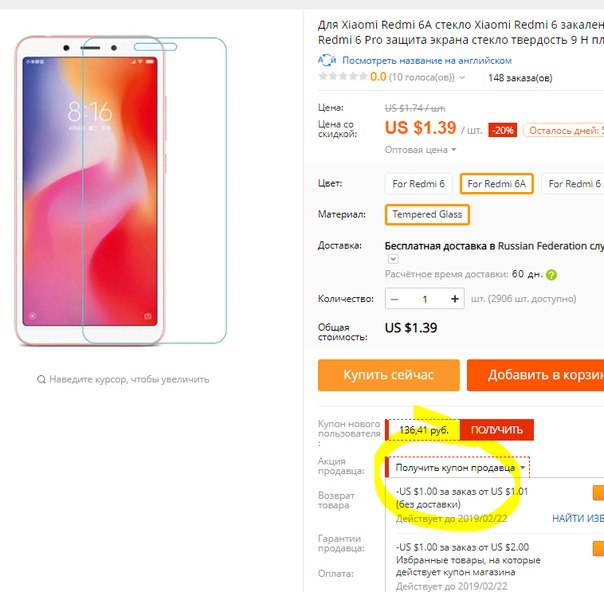The width and height of the screenshot is (604, 592).
Task: Click the green delivery time help icon
Action: 551,275
